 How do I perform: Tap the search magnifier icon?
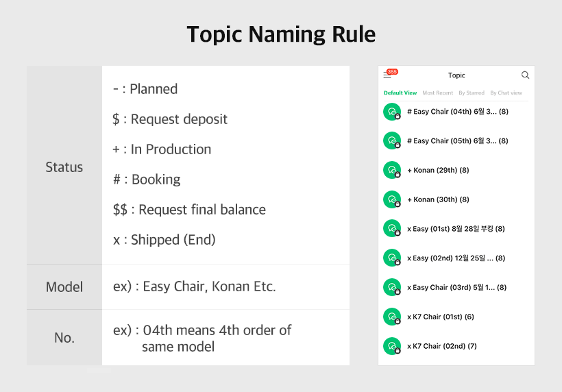[x=525, y=75]
